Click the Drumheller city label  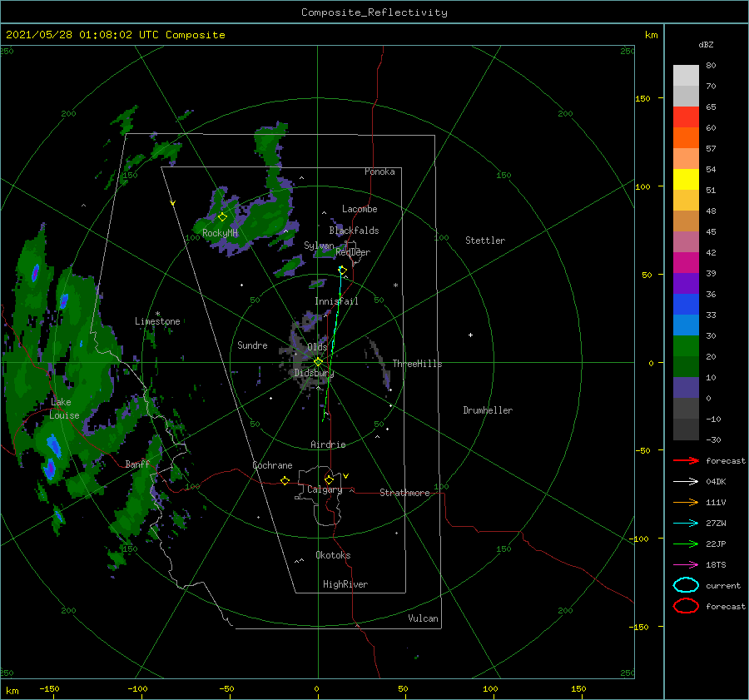(x=488, y=410)
